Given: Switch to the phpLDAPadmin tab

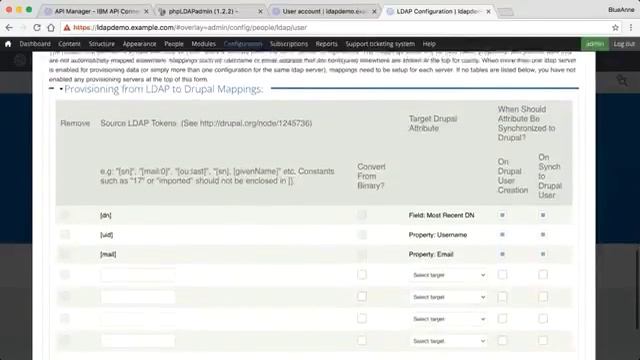Looking at the screenshot, I should tap(210, 11).
